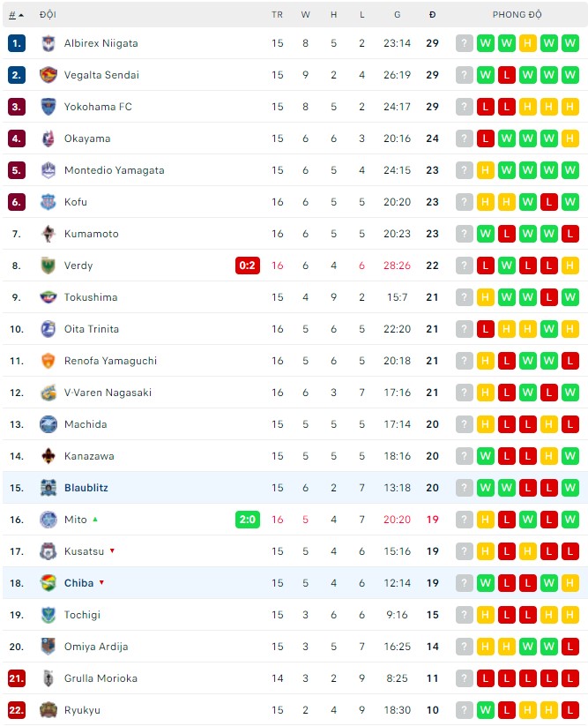Screen dimensions: 588x726
Task: Click the Okayama team crest
Action: coord(47,138)
